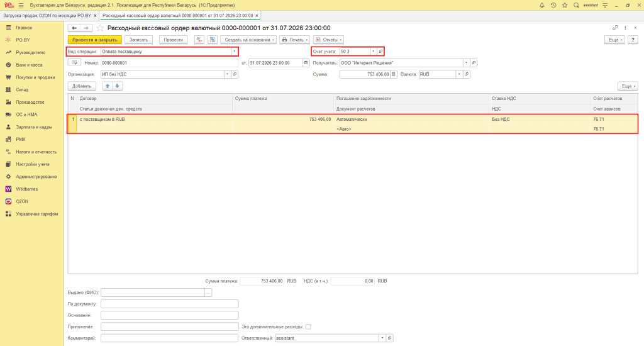Copy link to this document
This screenshot has height=346, width=644.
(x=615, y=28)
